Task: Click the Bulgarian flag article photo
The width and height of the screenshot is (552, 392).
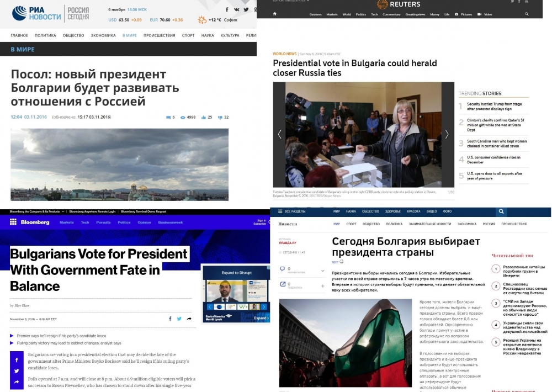Action: 346,343
